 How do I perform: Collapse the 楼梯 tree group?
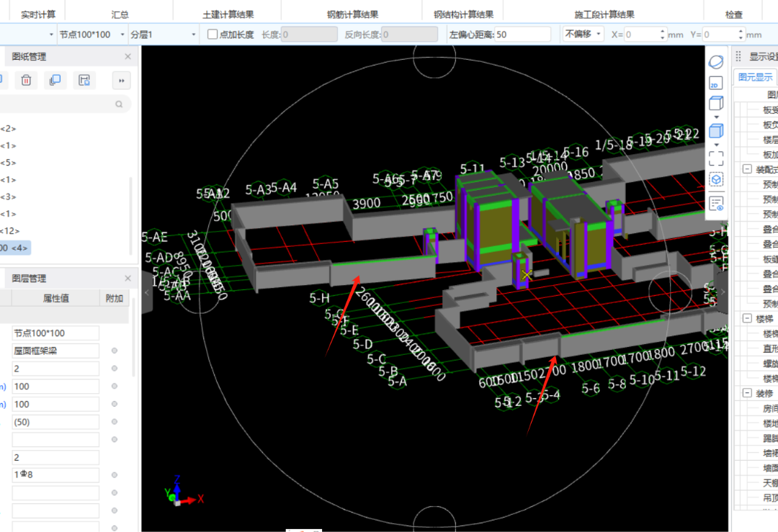pos(747,318)
